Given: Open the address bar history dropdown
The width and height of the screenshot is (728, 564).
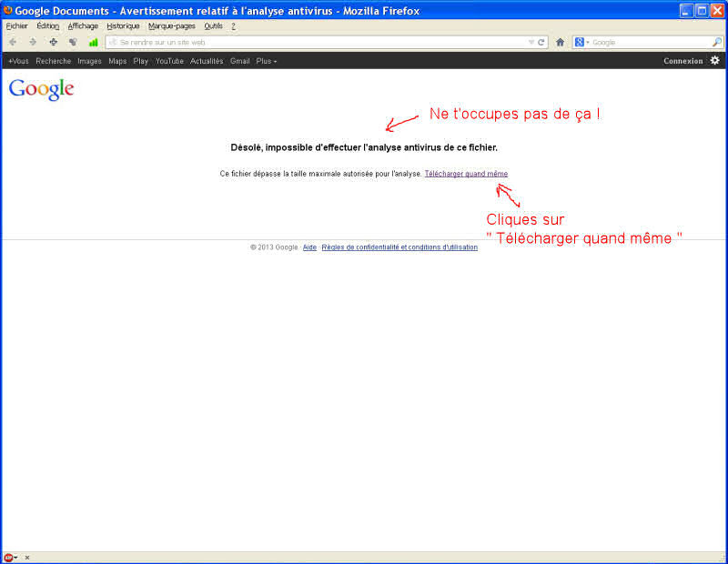Looking at the screenshot, I should (x=531, y=42).
